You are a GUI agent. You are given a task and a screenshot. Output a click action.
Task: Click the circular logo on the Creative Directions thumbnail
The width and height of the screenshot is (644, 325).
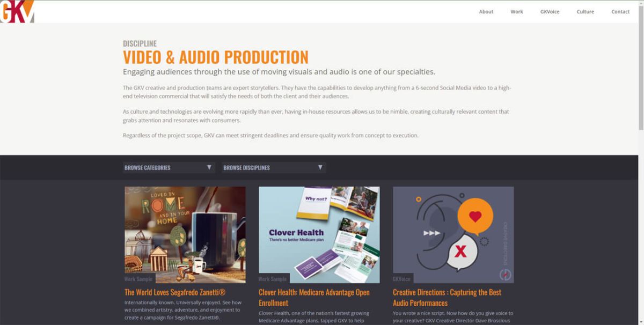[x=505, y=274]
